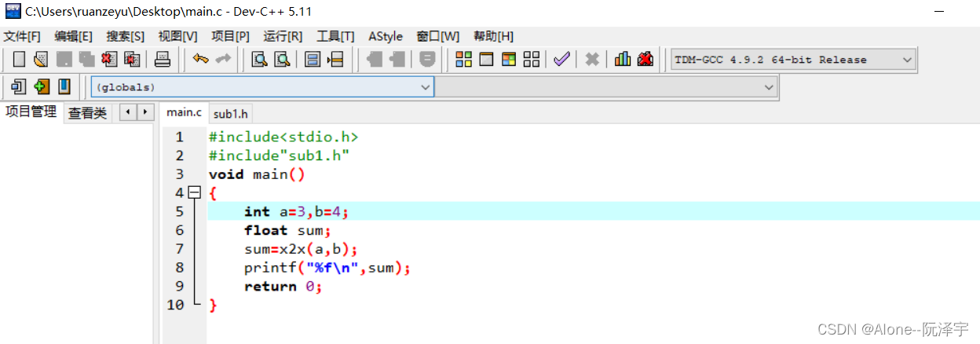Open the 帮助[H] menu

pyautogui.click(x=493, y=36)
